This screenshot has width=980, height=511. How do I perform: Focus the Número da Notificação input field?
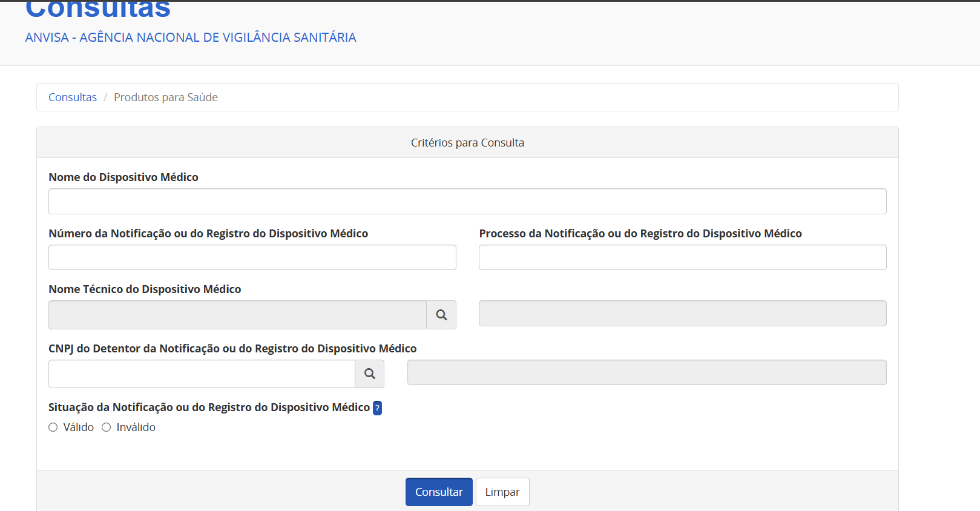tap(252, 257)
